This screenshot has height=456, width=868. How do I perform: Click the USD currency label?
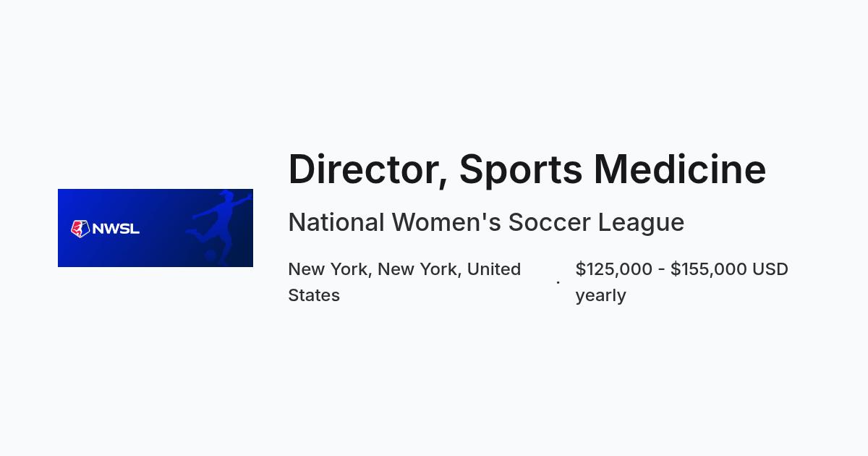click(770, 269)
